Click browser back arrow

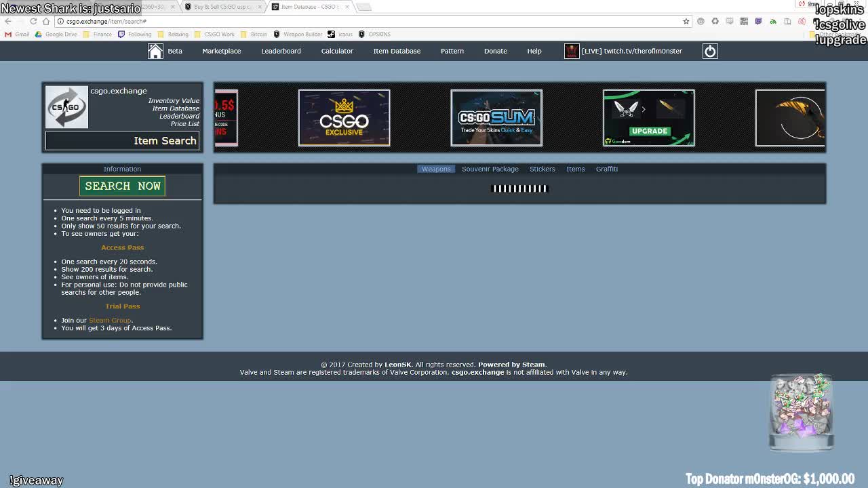[8, 21]
